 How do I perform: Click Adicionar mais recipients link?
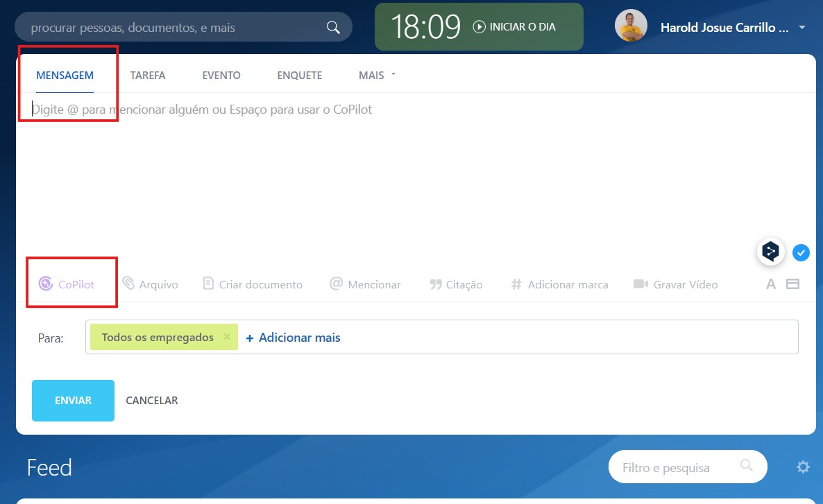tap(293, 338)
